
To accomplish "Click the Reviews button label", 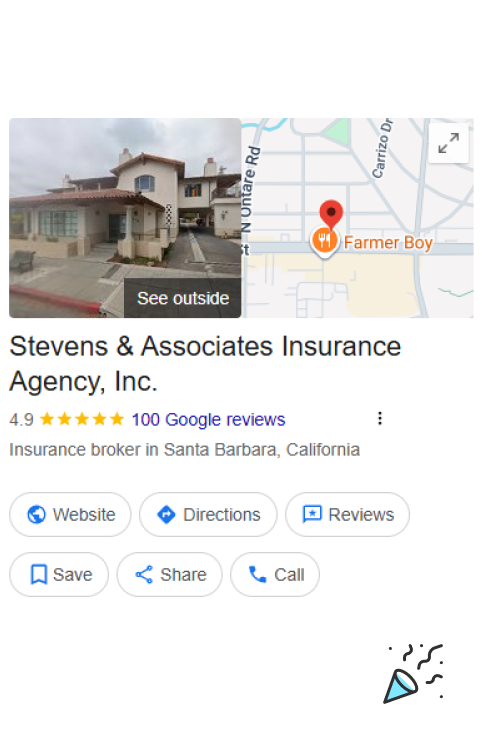I will 361,514.
